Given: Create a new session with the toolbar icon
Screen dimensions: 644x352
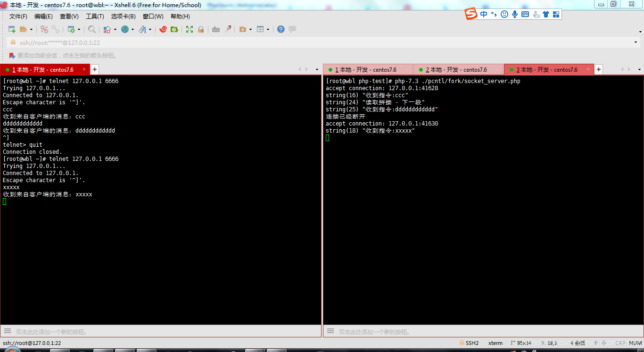Looking at the screenshot, I should point(12,29).
